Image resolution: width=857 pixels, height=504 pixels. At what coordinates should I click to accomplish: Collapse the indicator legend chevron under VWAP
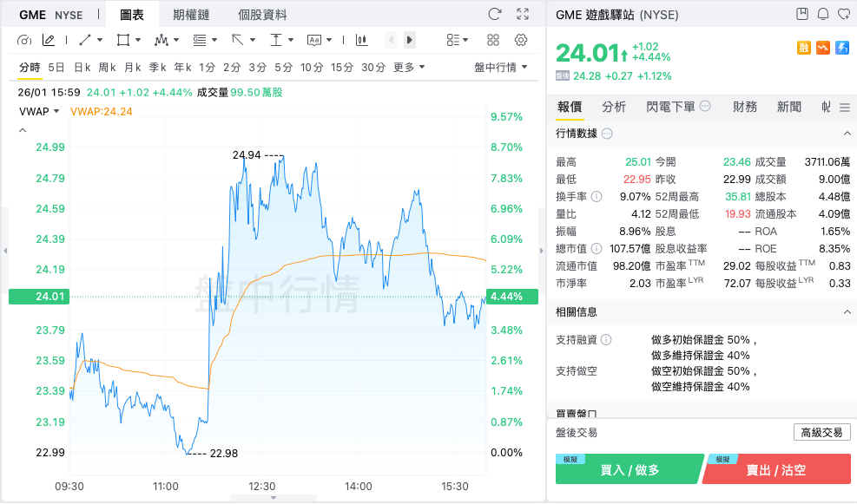click(23, 130)
